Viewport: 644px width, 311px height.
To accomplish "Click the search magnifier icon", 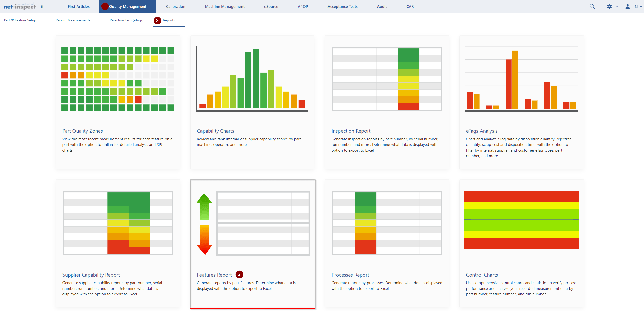I will click(x=592, y=7).
